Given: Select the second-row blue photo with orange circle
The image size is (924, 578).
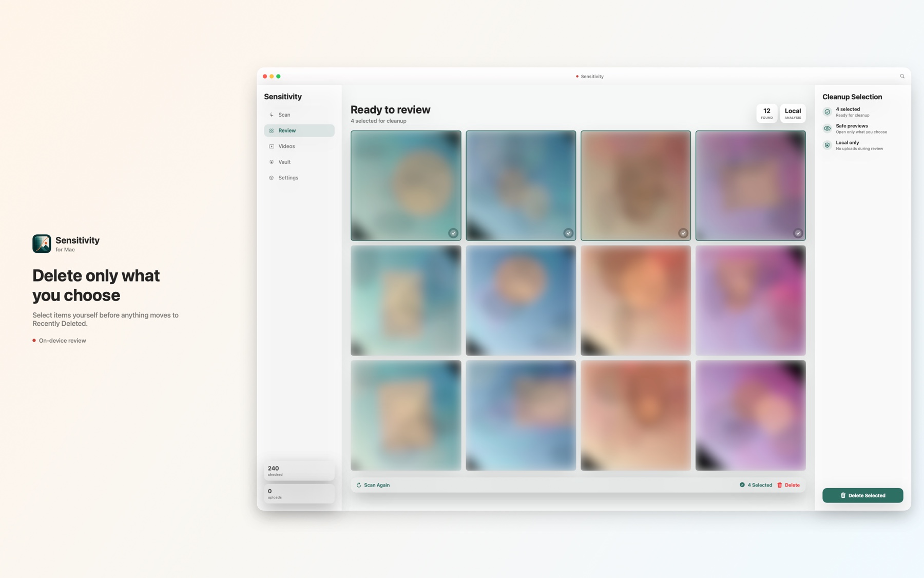Looking at the screenshot, I should point(521,301).
